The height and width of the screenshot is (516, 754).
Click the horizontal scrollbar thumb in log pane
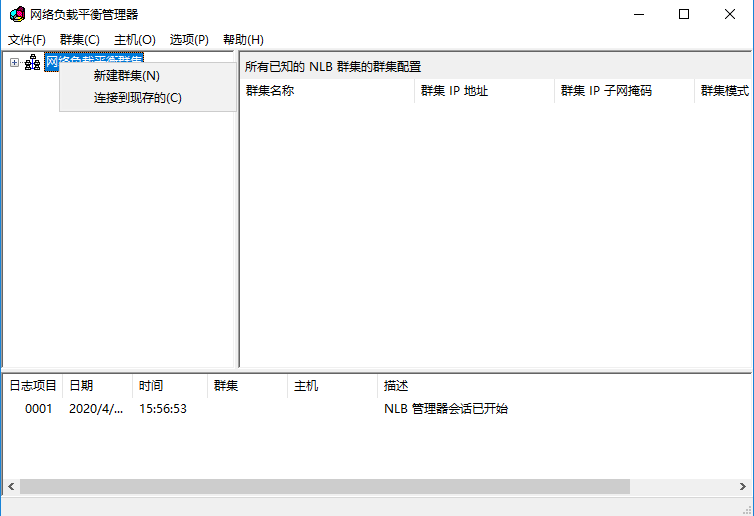click(x=325, y=487)
